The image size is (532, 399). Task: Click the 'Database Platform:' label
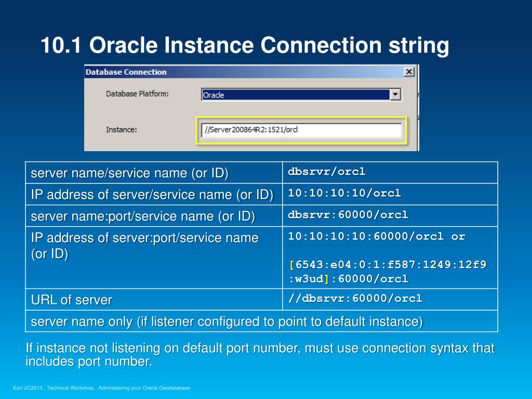pos(137,94)
